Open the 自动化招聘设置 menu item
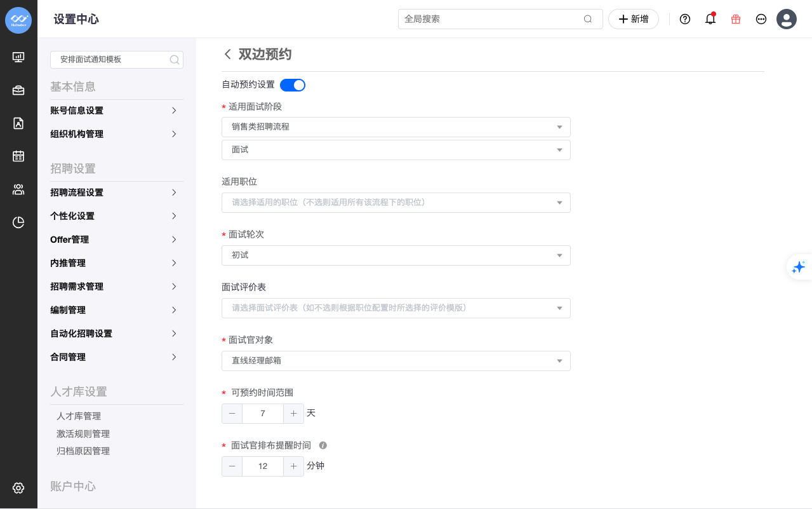 pyautogui.click(x=117, y=334)
